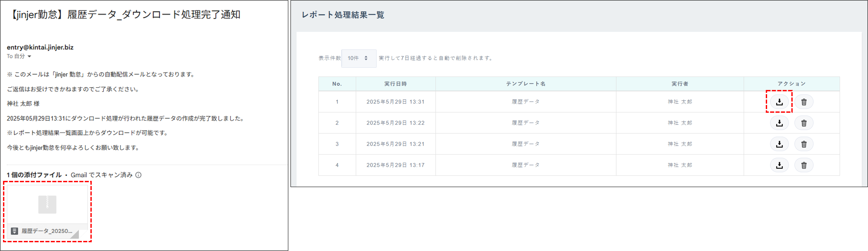The image size is (868, 251).
Task: Click the 実行日時 column header
Action: coord(396,84)
